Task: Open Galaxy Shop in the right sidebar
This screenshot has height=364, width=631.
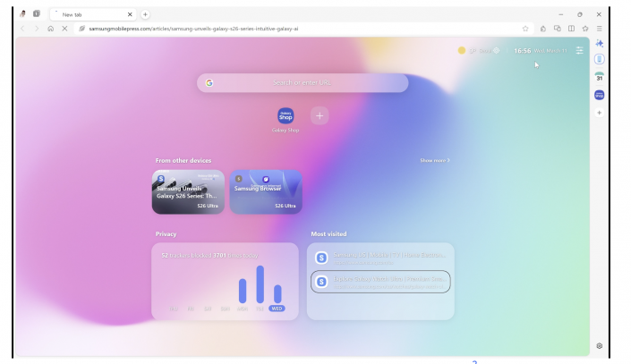Action: coord(600,95)
